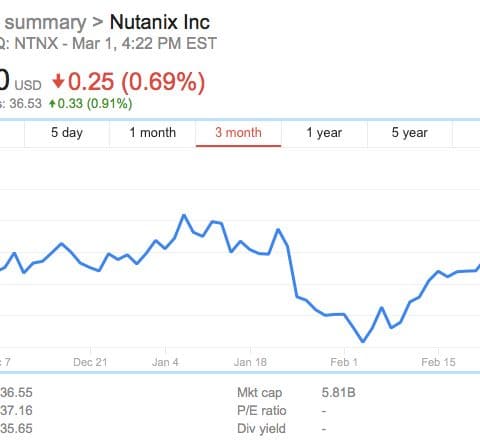Image resolution: width=480 pixels, height=445 pixels.
Task: Click the Div yield label
Action: (261, 429)
